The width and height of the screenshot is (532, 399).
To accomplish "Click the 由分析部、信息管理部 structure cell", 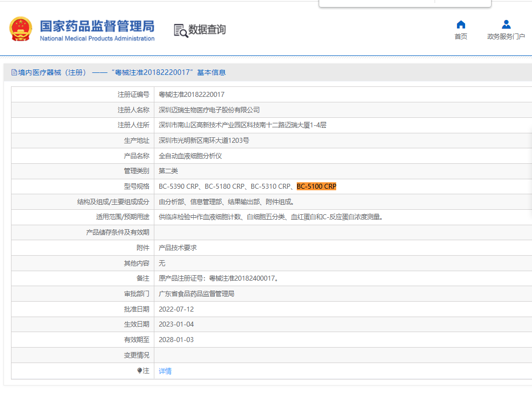I will (226, 202).
